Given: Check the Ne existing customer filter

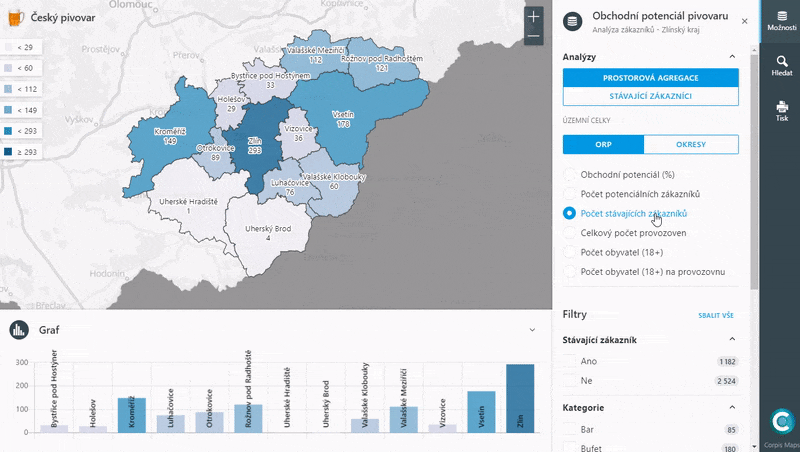Looking at the screenshot, I should click(x=569, y=381).
